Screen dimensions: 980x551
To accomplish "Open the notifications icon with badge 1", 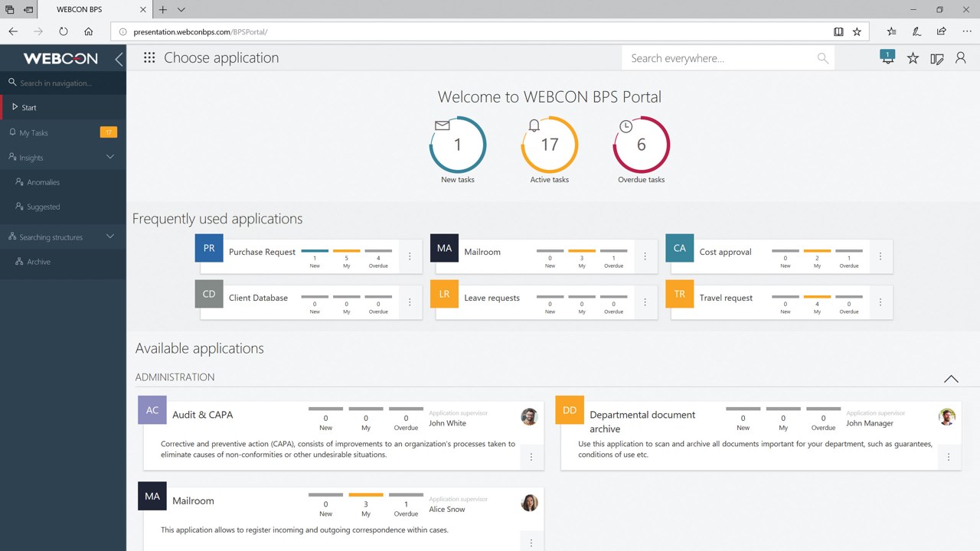I will 887,57.
